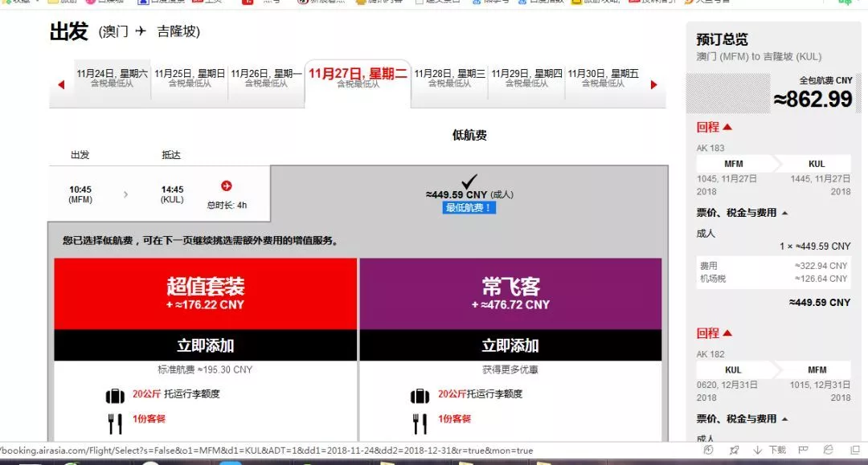Select the low fare checkmark ≈449.59 CNY
Image resolution: width=868 pixels, height=465 pixels.
pos(469,182)
